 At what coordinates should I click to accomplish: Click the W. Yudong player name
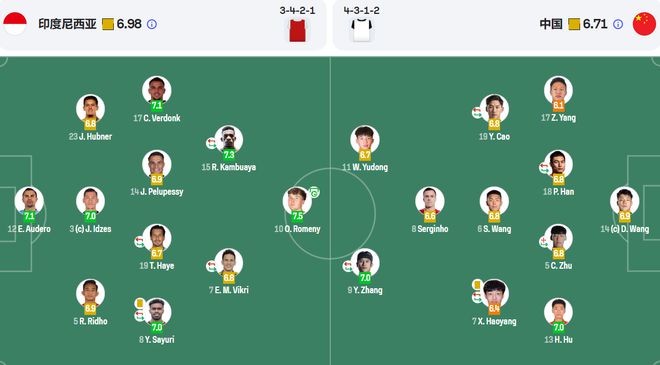(365, 167)
